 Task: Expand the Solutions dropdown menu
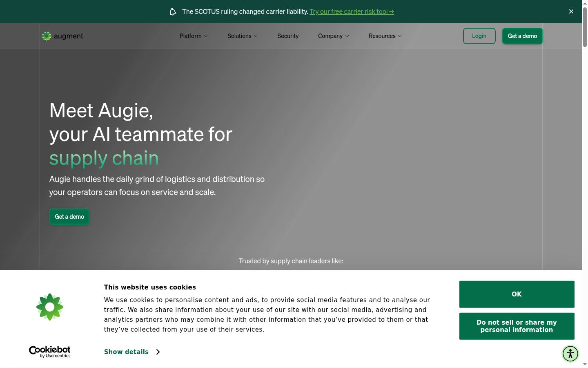pos(243,36)
